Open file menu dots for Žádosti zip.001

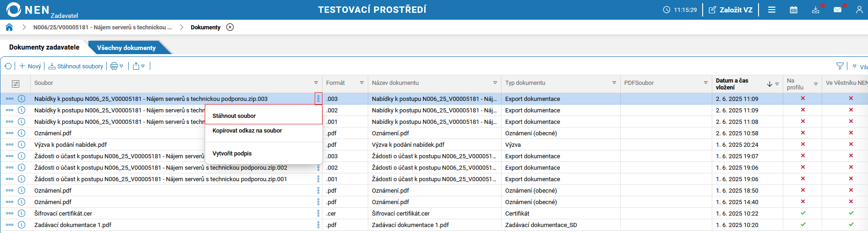(318, 179)
